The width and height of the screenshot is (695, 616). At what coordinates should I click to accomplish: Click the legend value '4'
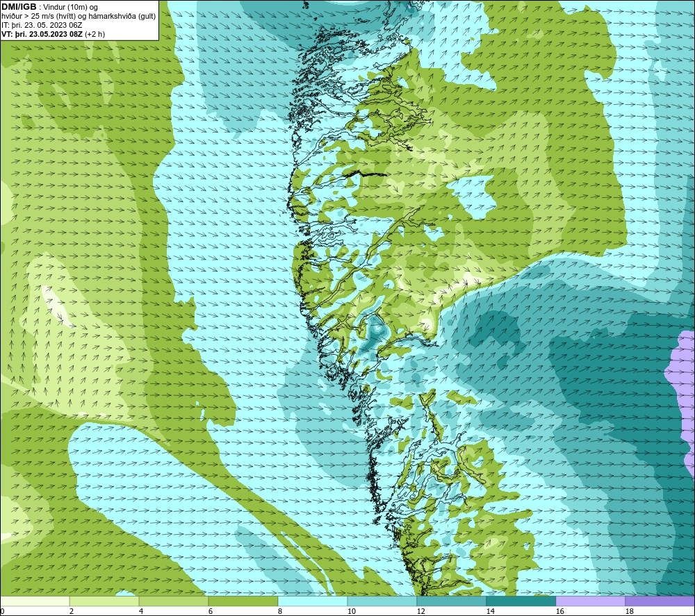[x=141, y=611]
